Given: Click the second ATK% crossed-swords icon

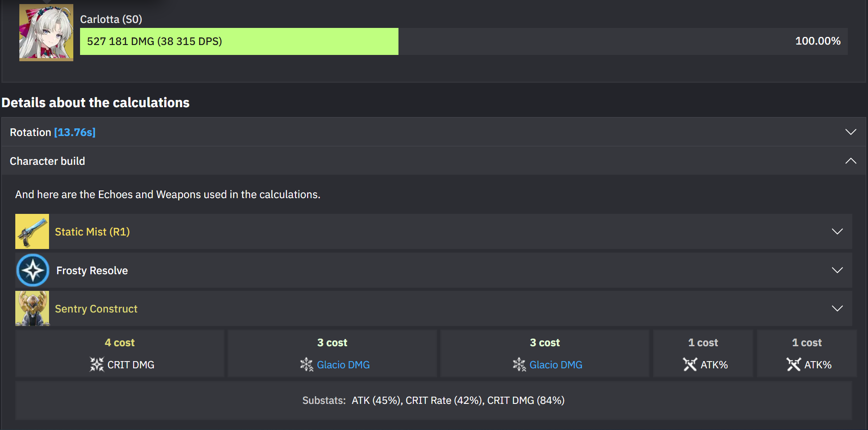Looking at the screenshot, I should [x=794, y=364].
